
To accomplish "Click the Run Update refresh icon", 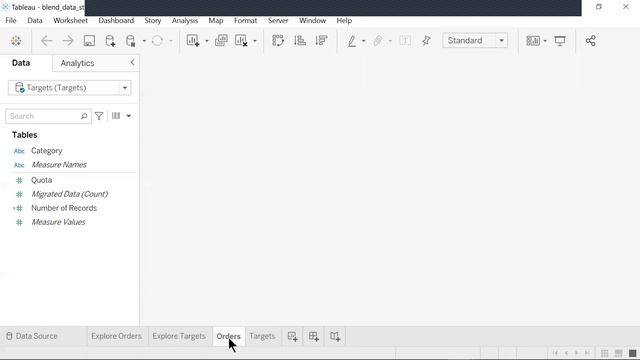I will pyautogui.click(x=157, y=40).
